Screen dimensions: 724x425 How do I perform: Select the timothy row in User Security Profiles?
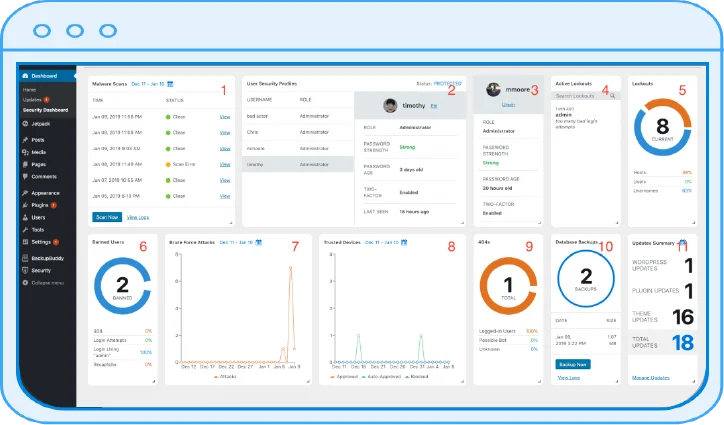pos(297,164)
